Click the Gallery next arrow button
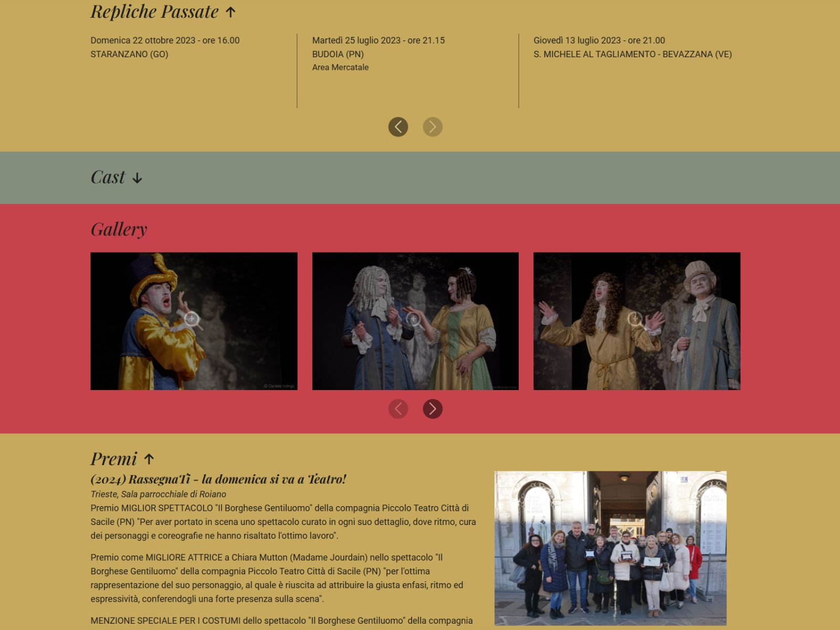 tap(433, 409)
